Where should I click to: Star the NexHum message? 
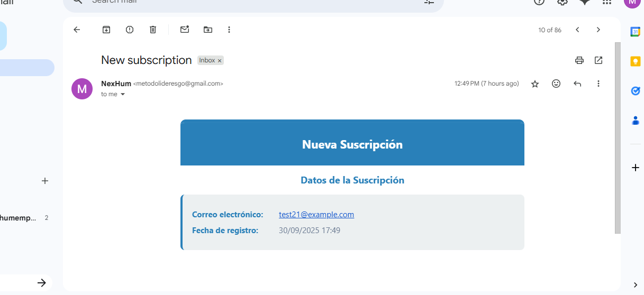pyautogui.click(x=535, y=84)
